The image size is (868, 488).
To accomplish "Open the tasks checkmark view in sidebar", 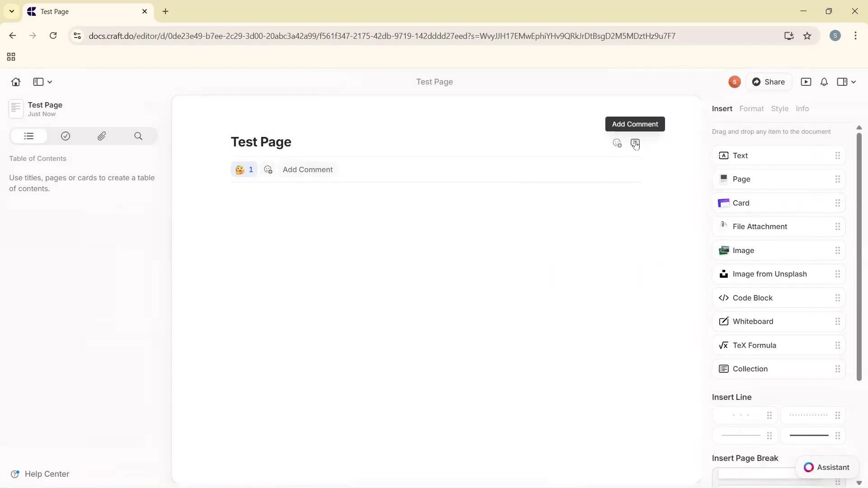I will coord(65,136).
